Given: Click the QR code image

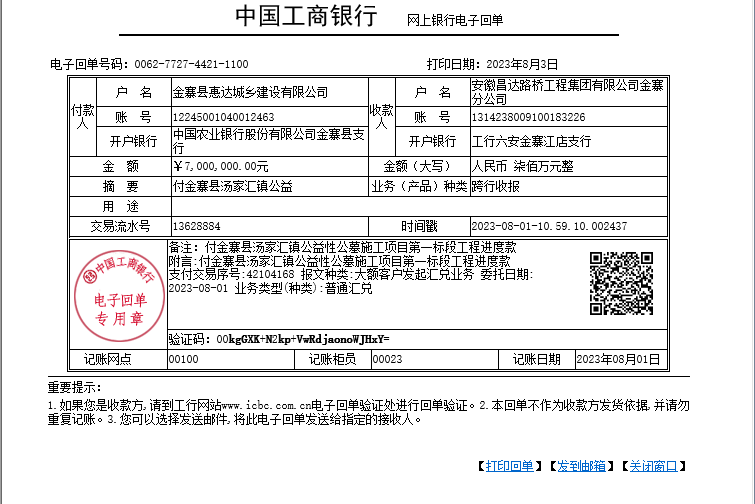Looking at the screenshot, I should [620, 284].
